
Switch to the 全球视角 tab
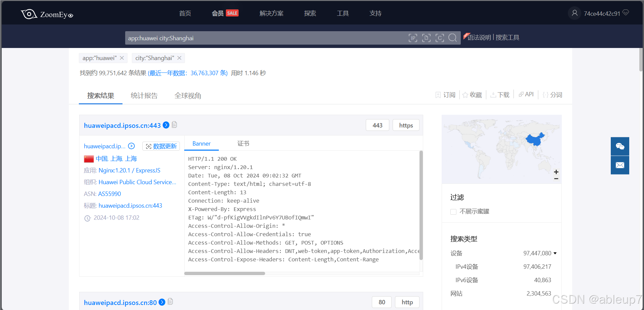tap(188, 96)
